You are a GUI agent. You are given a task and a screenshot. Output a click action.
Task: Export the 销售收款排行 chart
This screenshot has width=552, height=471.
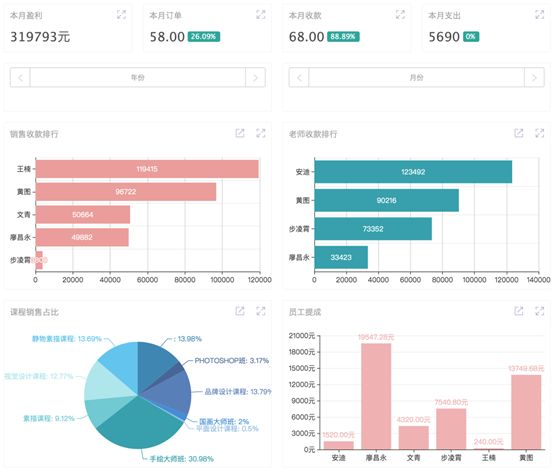[240, 133]
